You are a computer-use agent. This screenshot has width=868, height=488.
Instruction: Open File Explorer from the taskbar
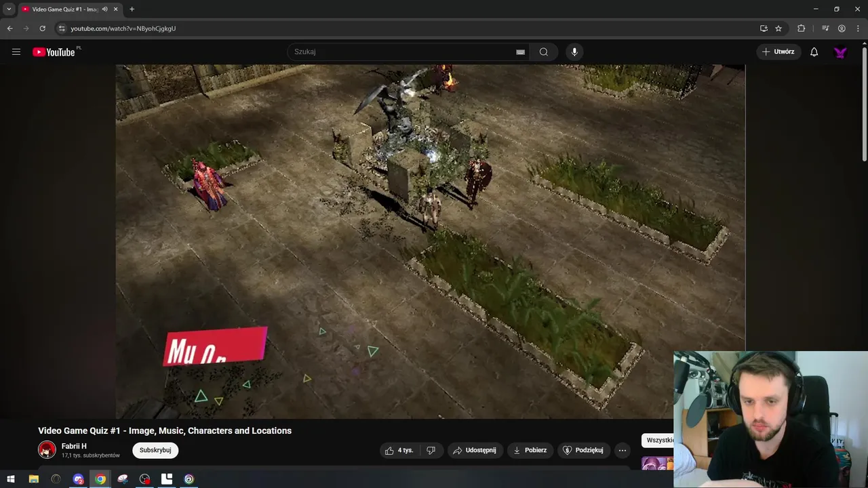[x=33, y=479]
